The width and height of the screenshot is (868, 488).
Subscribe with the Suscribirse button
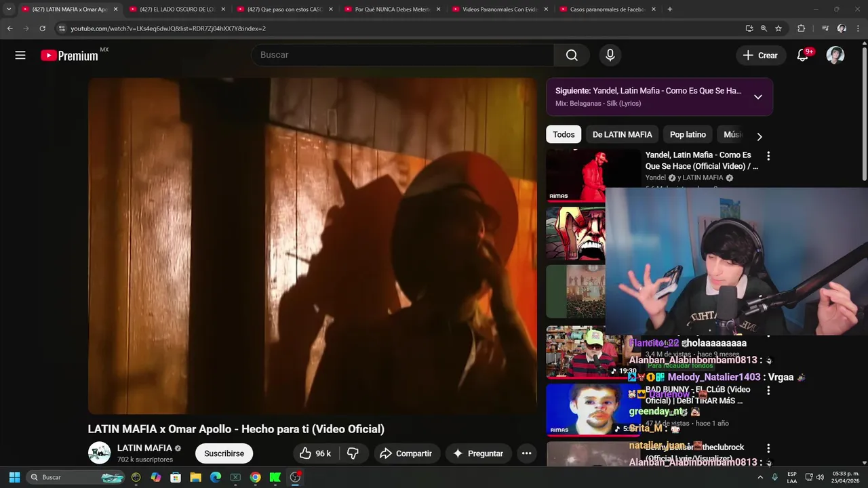pos(224,453)
